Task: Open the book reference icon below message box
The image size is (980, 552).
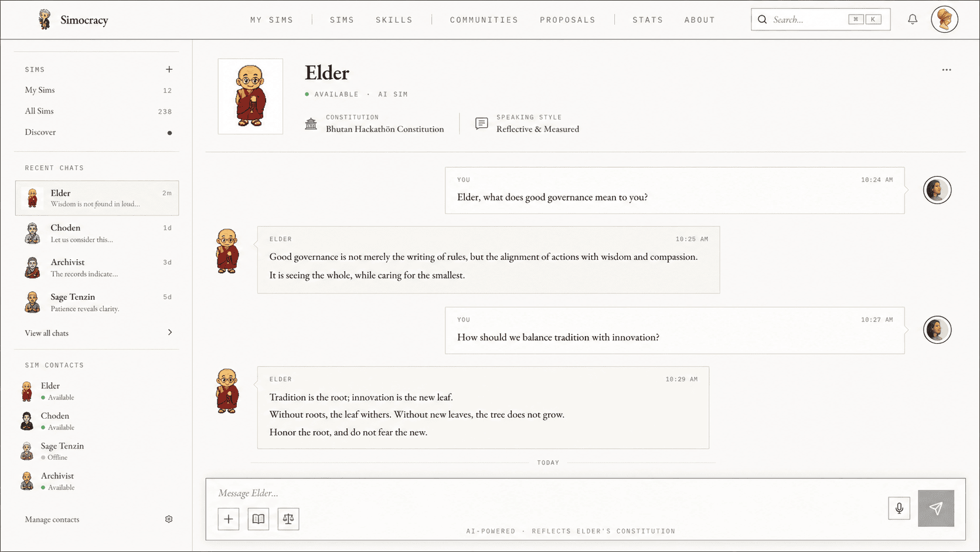Action: (x=258, y=519)
